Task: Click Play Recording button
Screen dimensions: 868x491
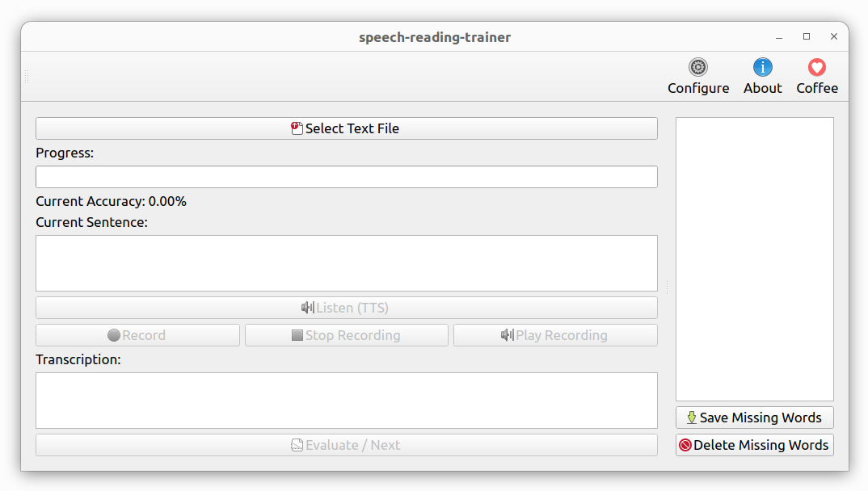Action: click(556, 335)
